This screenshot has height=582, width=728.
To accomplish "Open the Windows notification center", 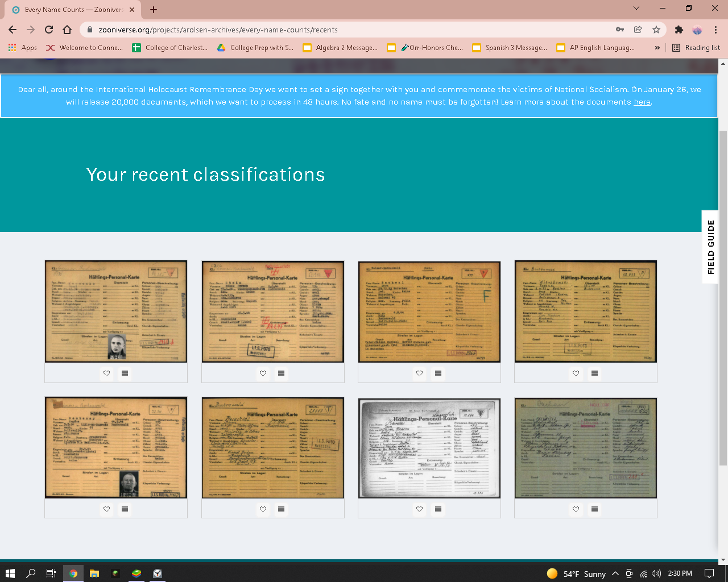I will pyautogui.click(x=709, y=573).
